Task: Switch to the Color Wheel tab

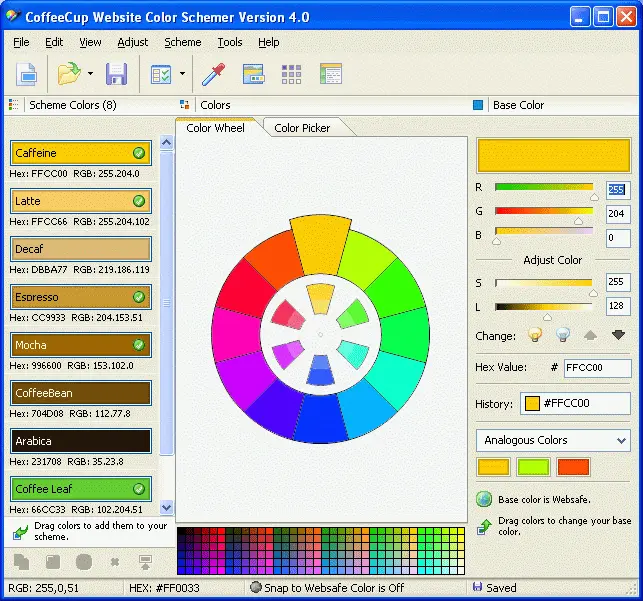Action: tap(215, 128)
